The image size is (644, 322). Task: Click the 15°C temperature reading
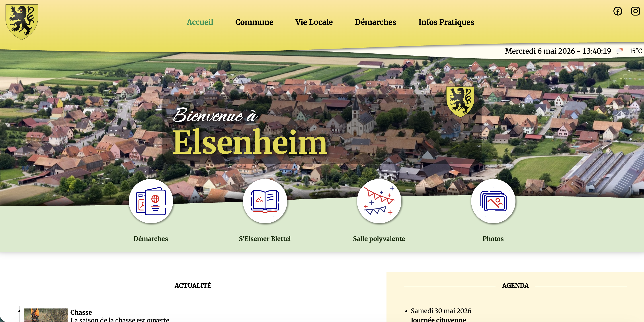pyautogui.click(x=636, y=51)
